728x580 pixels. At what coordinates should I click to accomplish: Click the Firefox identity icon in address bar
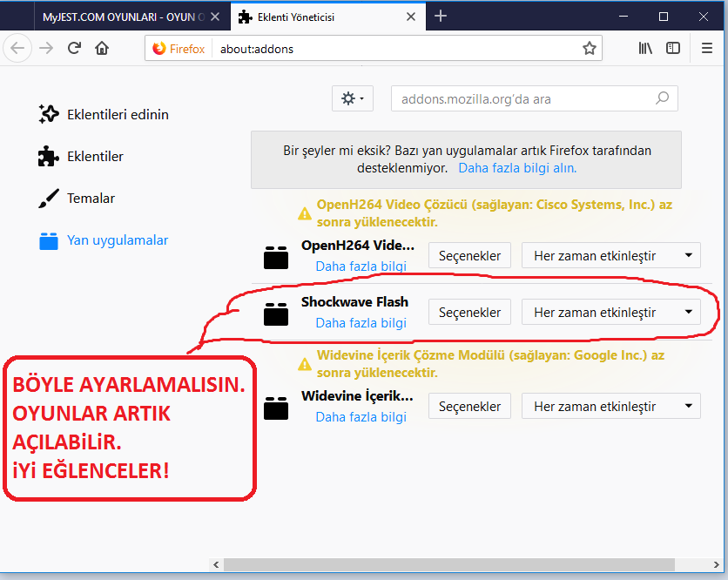click(x=159, y=48)
